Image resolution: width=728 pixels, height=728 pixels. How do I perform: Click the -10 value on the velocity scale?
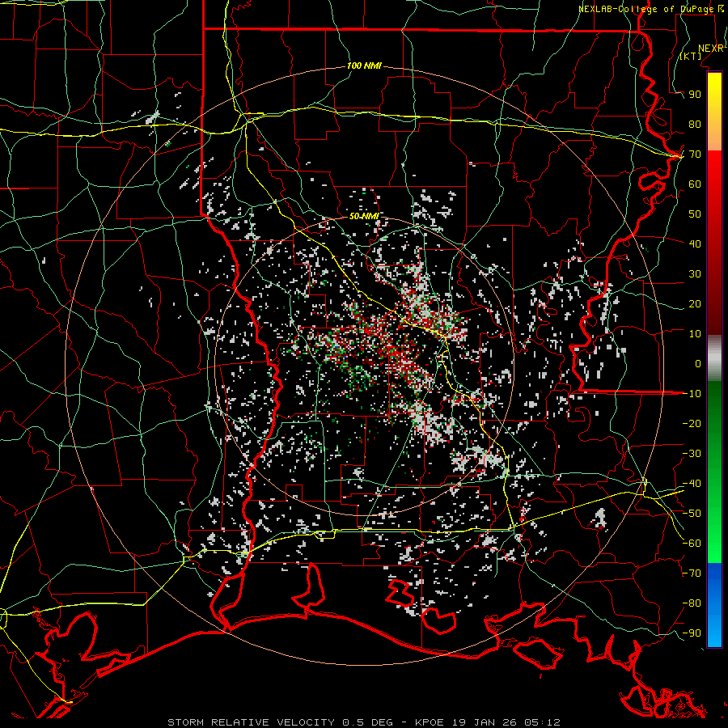click(x=692, y=394)
